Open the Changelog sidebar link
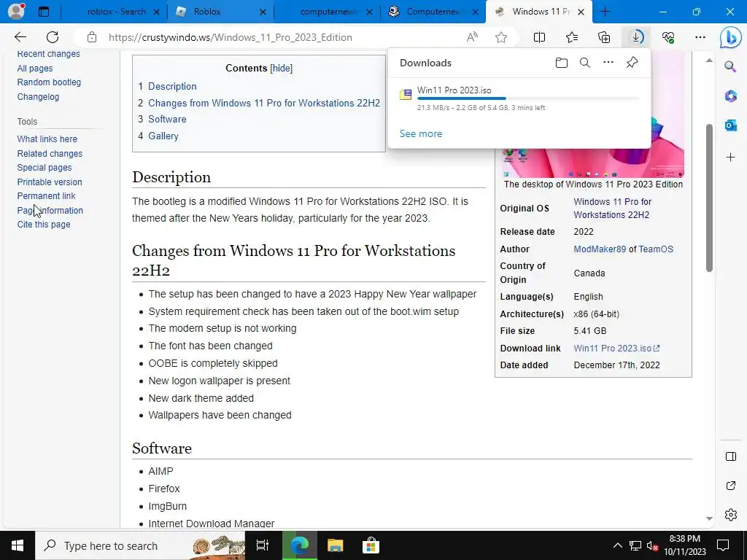 (38, 97)
